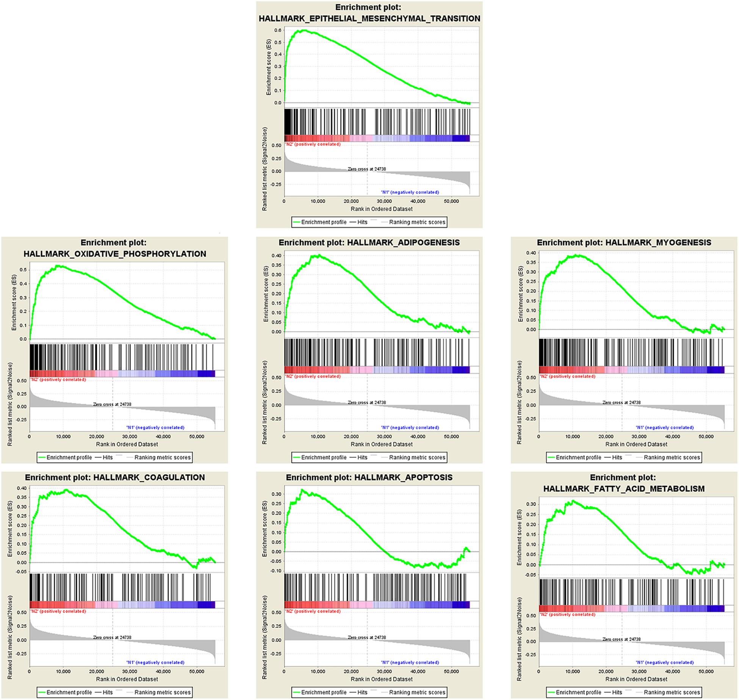Click 'N2' positively correlated label in Oxidative Phosphorylation plot

(58, 380)
